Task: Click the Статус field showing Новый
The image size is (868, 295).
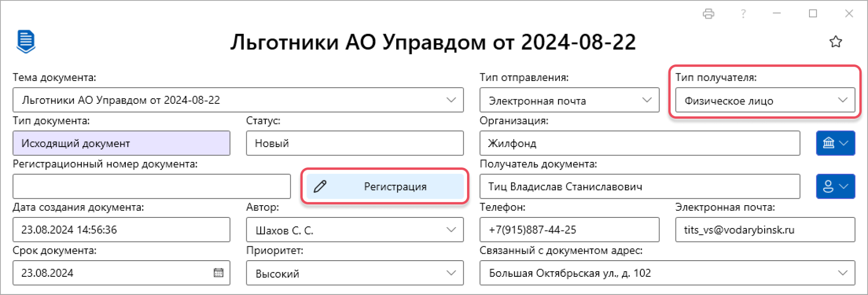Action: click(355, 143)
